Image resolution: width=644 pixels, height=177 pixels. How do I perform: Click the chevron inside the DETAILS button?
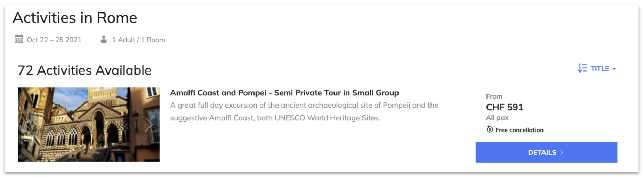[x=562, y=152]
